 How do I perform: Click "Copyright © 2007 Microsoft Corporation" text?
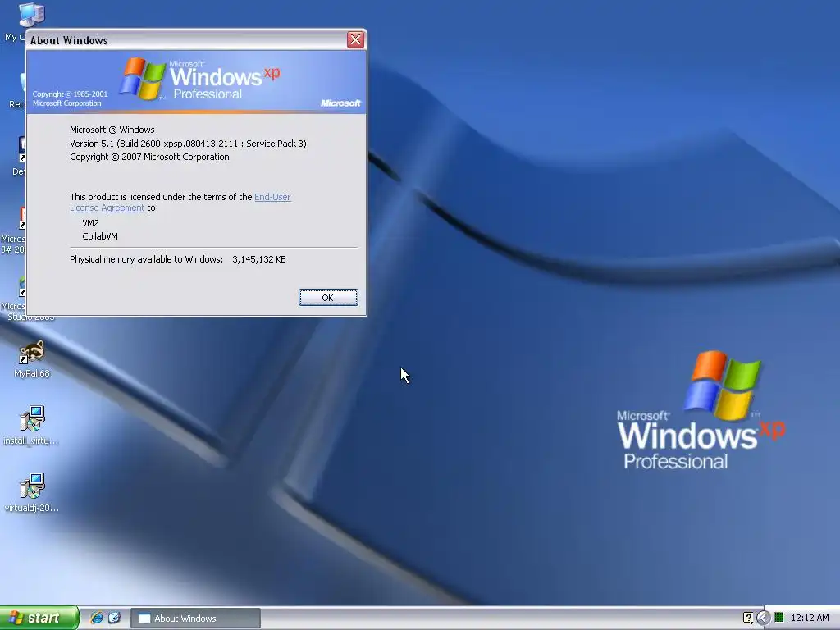coord(149,157)
